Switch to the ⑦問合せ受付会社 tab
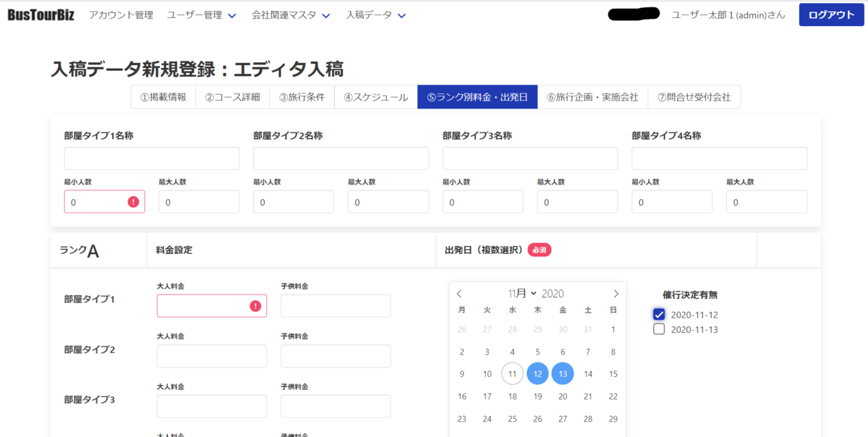868x437 pixels. 694,96
